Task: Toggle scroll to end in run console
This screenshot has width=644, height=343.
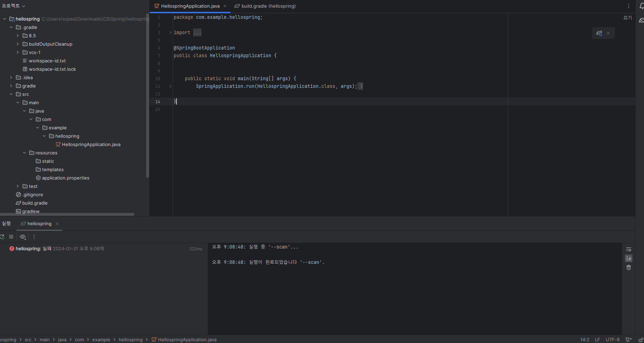Action: click(x=629, y=258)
